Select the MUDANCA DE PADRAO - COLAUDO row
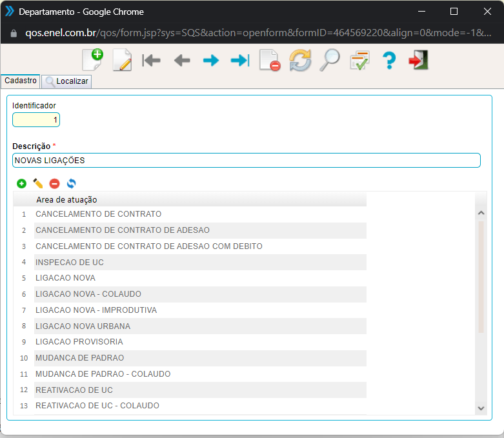 pyautogui.click(x=103, y=373)
